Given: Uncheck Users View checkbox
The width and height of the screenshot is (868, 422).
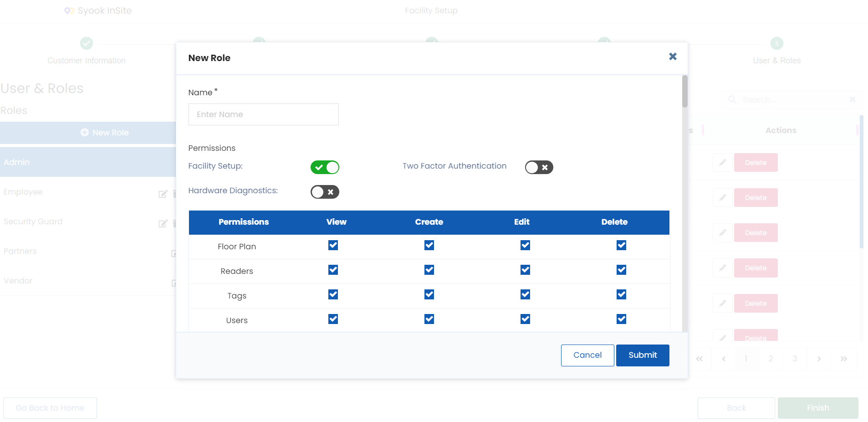Looking at the screenshot, I should 333,319.
